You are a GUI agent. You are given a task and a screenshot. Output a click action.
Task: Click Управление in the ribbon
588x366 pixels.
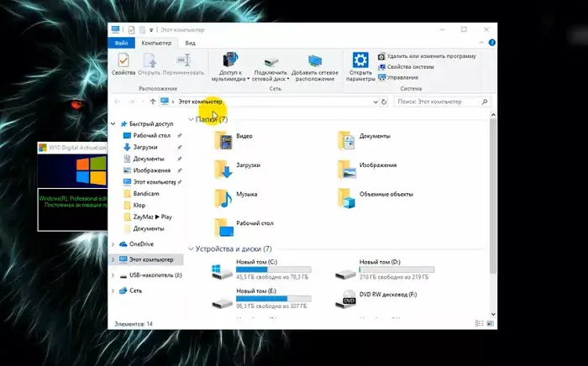coord(398,77)
